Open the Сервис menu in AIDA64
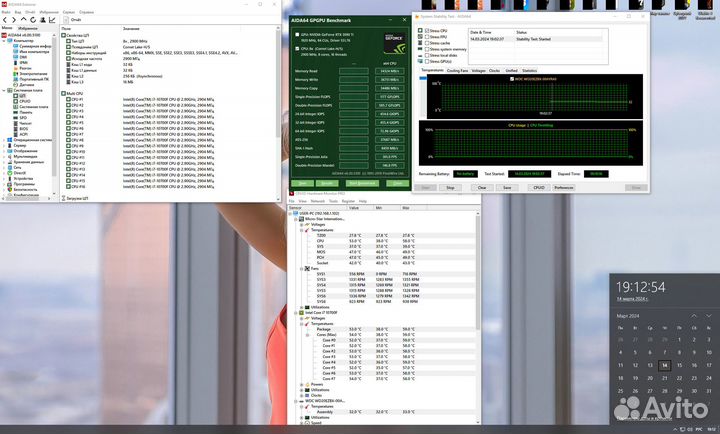This screenshot has width=720, height=434. tap(68, 12)
